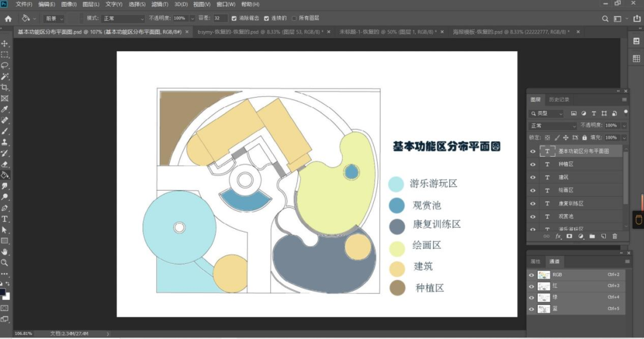
Task: Hide the 绘画区 text layer
Action: (x=532, y=191)
